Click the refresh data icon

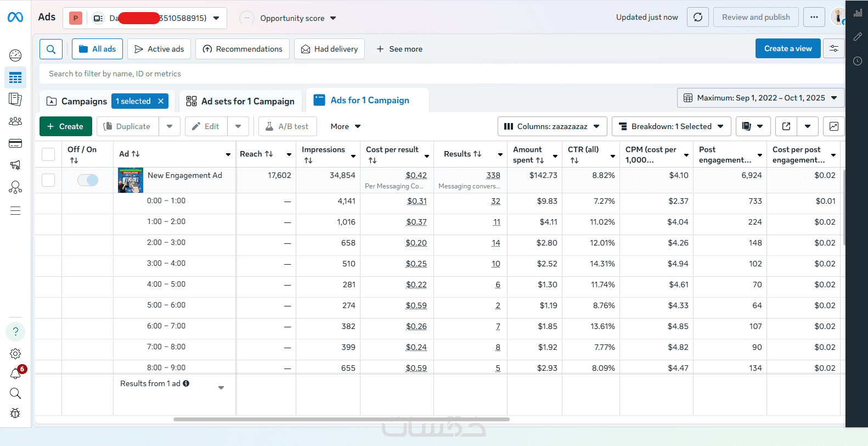tap(698, 17)
